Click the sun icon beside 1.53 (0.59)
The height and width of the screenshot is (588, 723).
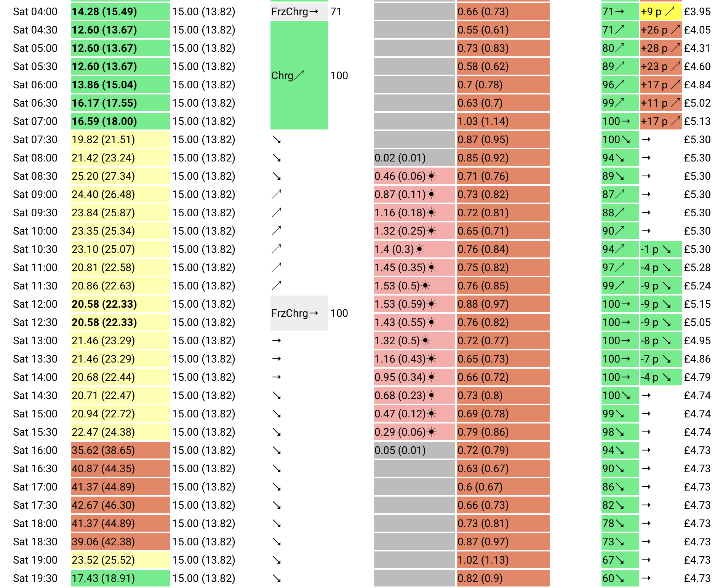[x=432, y=304]
